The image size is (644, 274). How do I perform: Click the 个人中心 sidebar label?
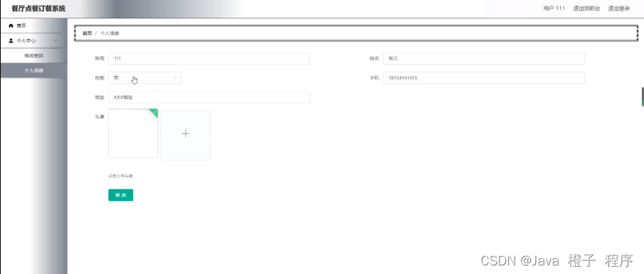[26, 40]
